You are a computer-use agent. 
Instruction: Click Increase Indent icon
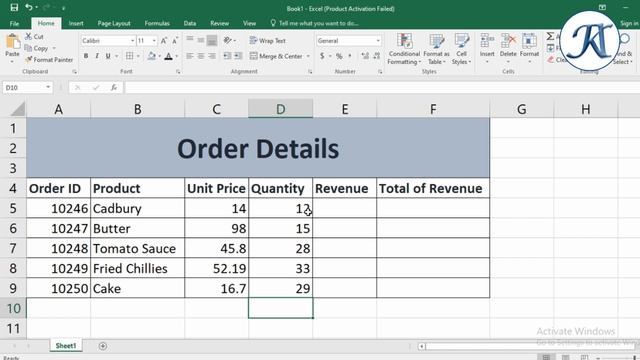point(238,56)
